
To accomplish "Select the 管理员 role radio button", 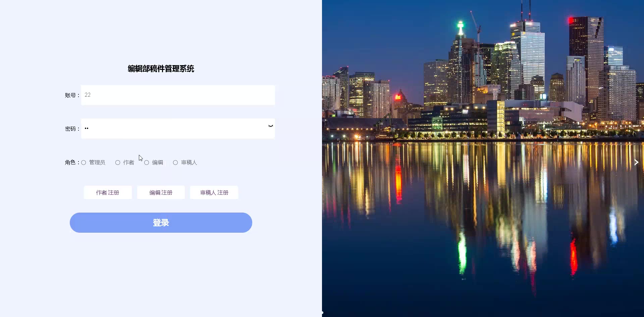I will coord(84,163).
